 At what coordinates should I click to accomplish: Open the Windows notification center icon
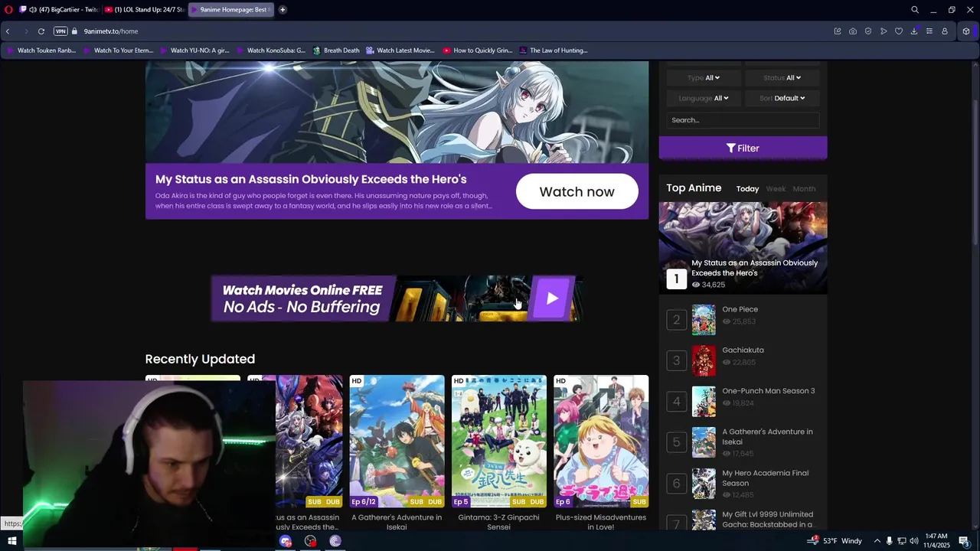(x=966, y=541)
